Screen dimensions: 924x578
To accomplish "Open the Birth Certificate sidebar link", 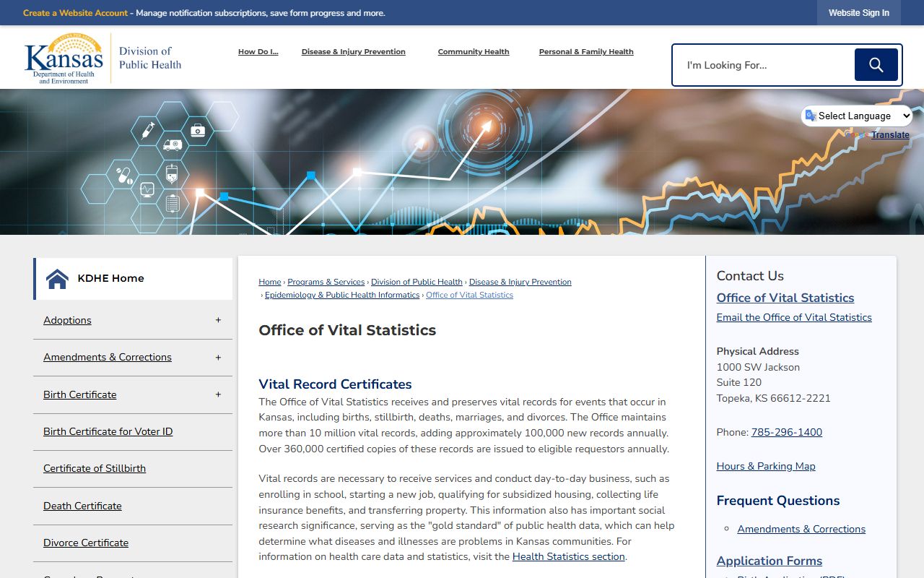I will (x=79, y=394).
